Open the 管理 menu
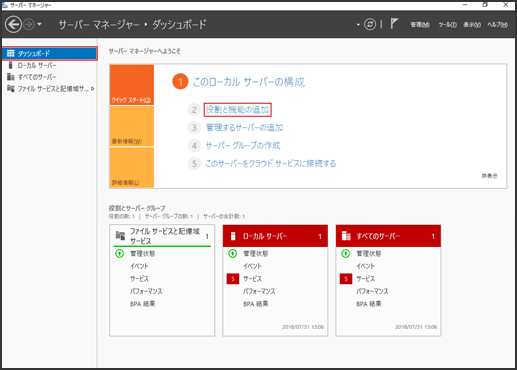The image size is (517, 370). [x=420, y=25]
